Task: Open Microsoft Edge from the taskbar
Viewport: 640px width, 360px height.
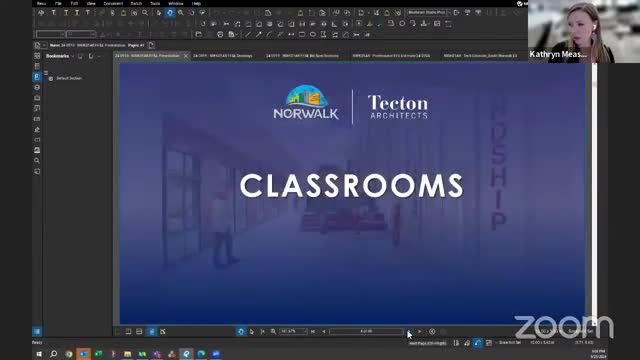Action: click(201, 354)
